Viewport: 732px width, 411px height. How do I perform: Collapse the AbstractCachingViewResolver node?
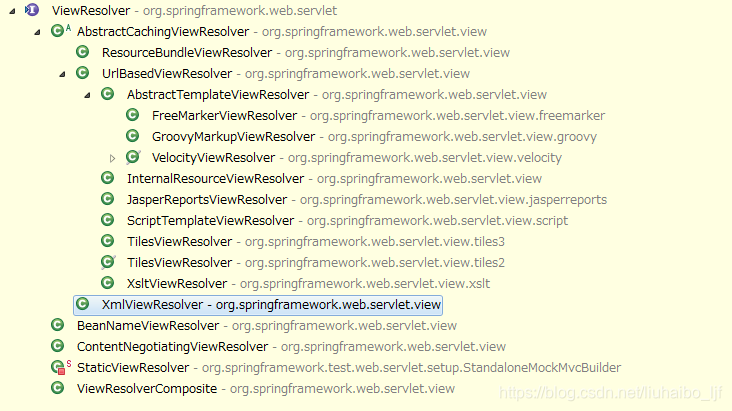37,32
